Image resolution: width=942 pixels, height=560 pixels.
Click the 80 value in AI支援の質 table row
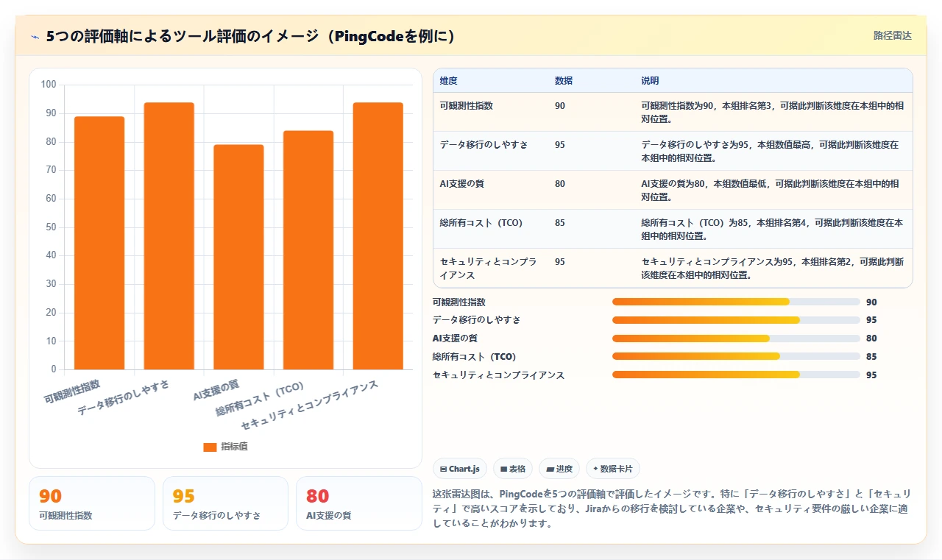coord(560,184)
